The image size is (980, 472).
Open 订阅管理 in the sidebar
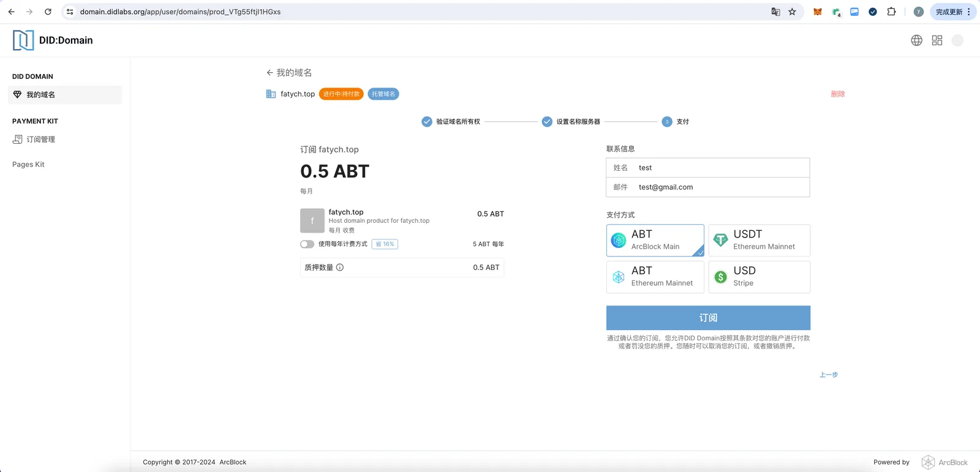tap(65, 140)
